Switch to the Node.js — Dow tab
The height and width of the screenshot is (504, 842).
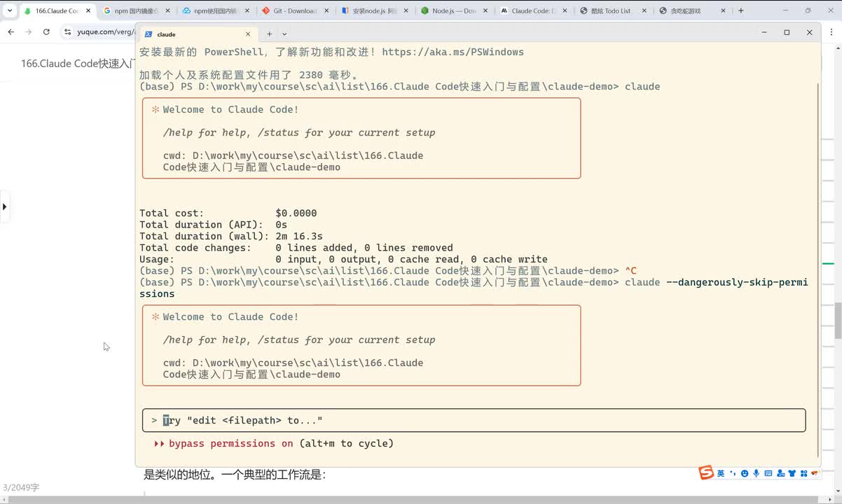pyautogui.click(x=453, y=11)
